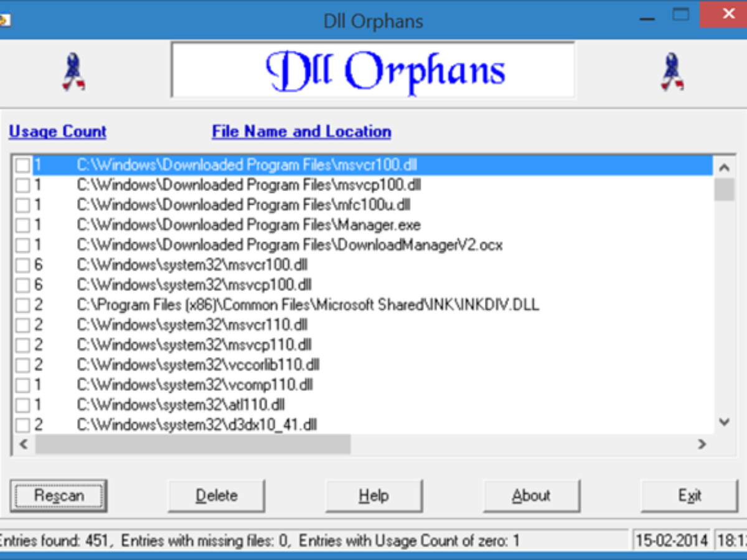Image resolution: width=747 pixels, height=560 pixels.
Task: Check the Downloaded Program Files\msvcr100.dll checkbox
Action: click(x=22, y=166)
